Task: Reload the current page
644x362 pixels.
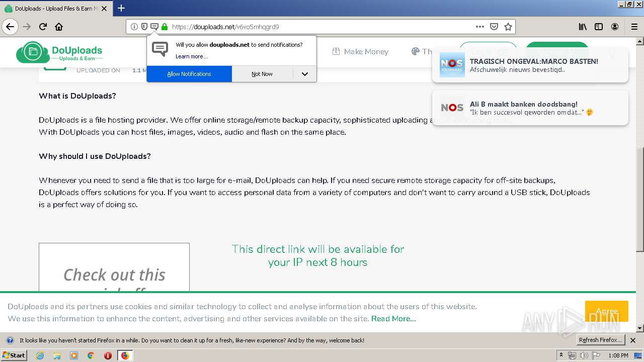Action: 43,27
